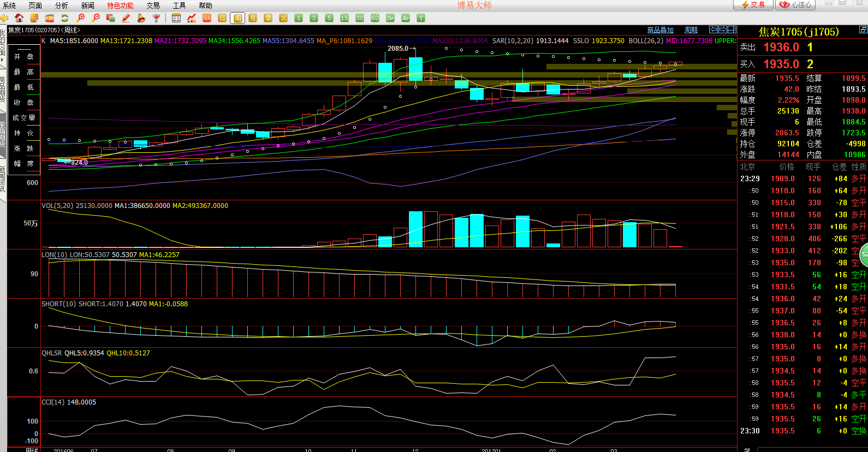Select the red pencil drawing tool
Screen dimensions: 868x452
[126, 18]
